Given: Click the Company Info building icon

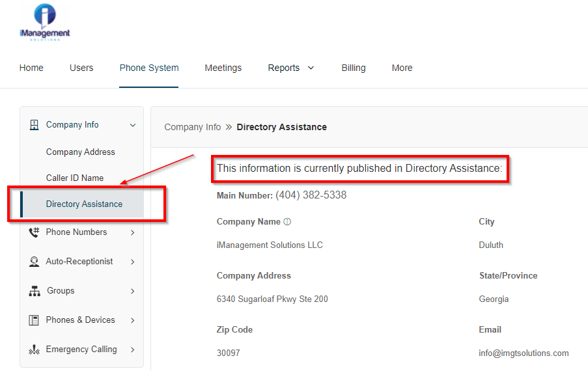Looking at the screenshot, I should point(34,125).
